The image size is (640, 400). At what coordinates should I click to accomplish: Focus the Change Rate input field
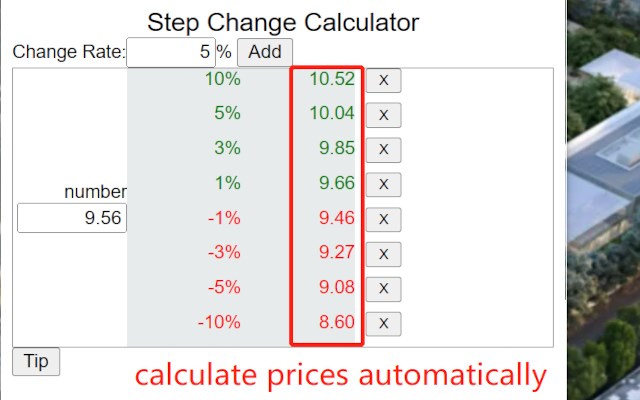tap(171, 52)
